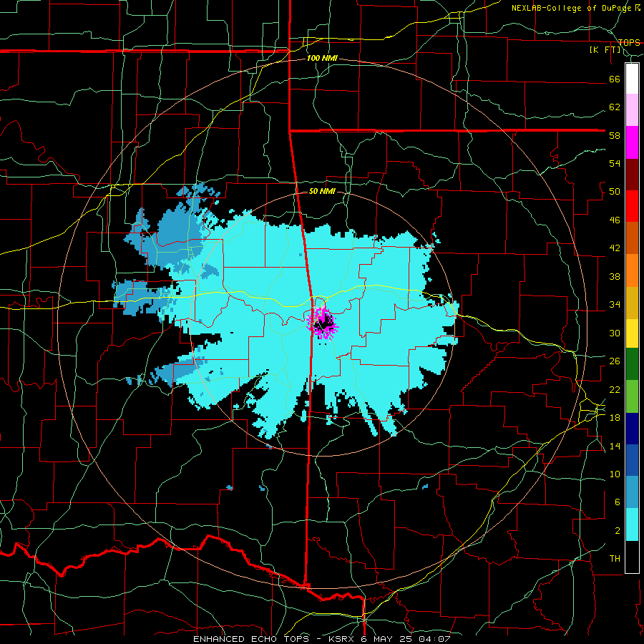This screenshot has width=644, height=644.
Task: Click the '18' legend value label
Action: (615, 418)
